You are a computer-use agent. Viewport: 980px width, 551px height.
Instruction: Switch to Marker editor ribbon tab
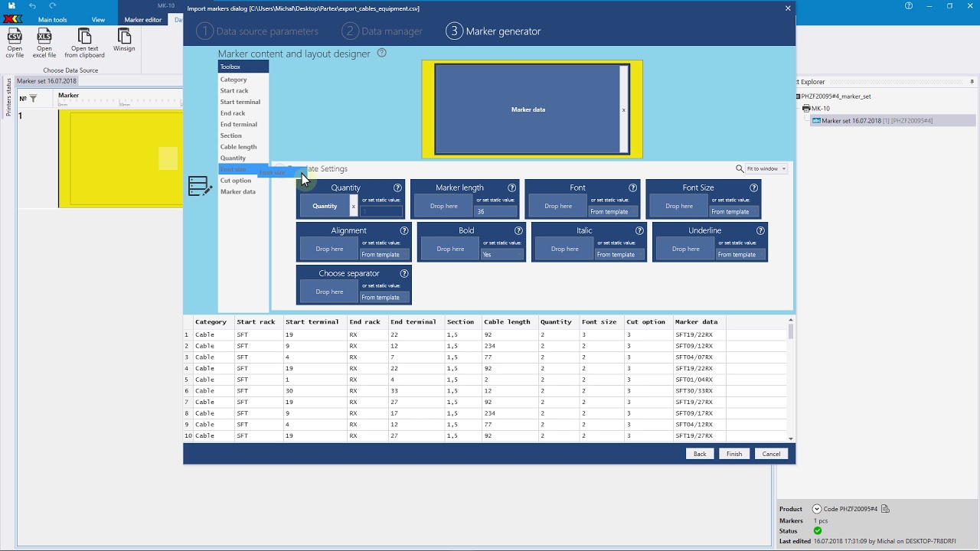point(143,19)
